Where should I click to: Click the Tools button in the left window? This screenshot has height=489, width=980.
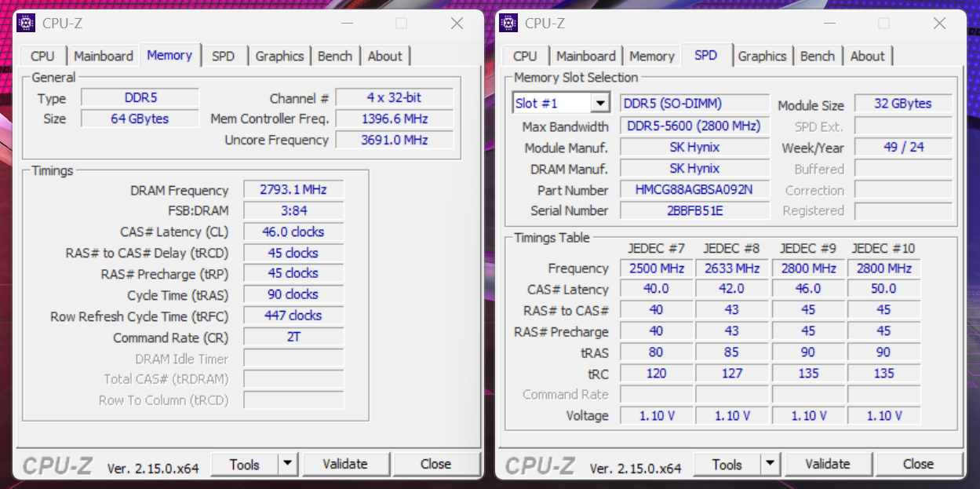pyautogui.click(x=245, y=464)
